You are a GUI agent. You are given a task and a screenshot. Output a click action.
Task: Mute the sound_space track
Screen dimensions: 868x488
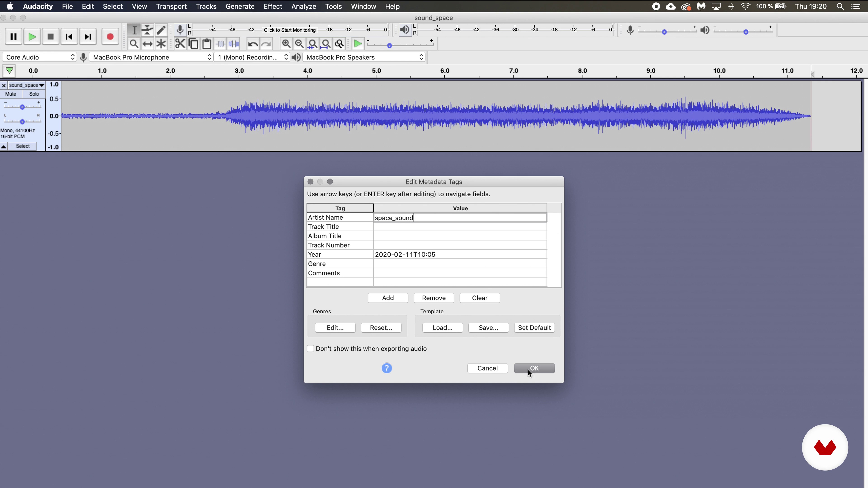click(x=11, y=94)
